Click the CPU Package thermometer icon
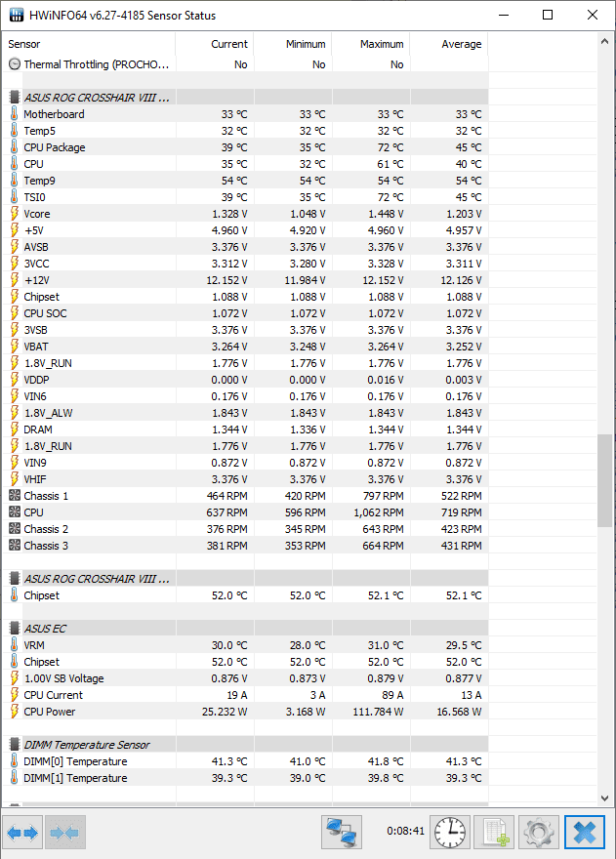Image resolution: width=616 pixels, height=859 pixels. 15,147
